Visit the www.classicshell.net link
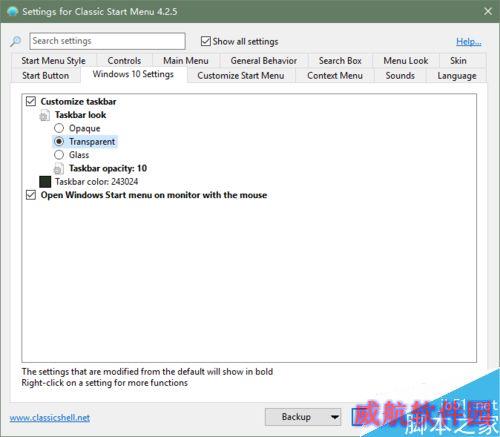500x437 pixels. (x=50, y=418)
